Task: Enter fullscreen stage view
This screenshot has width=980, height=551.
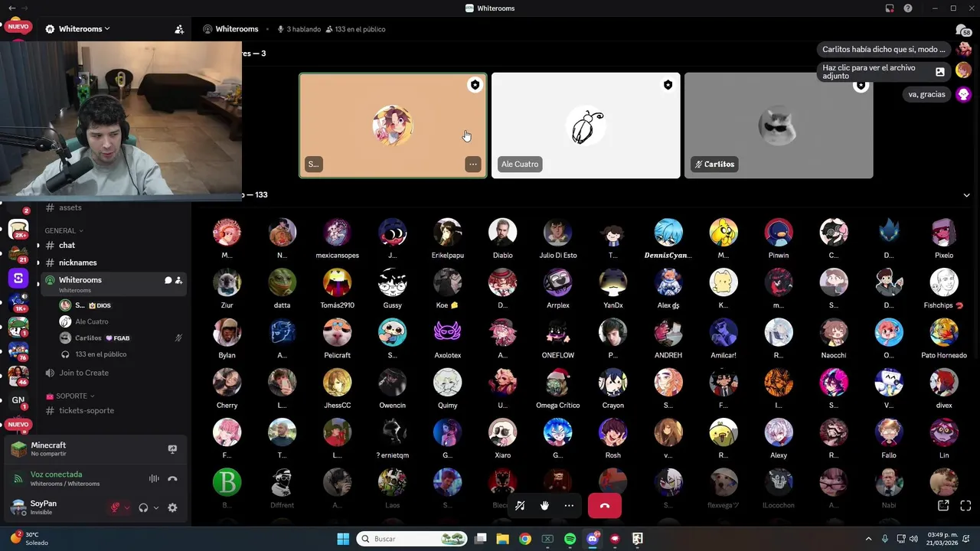Action: coord(965,506)
